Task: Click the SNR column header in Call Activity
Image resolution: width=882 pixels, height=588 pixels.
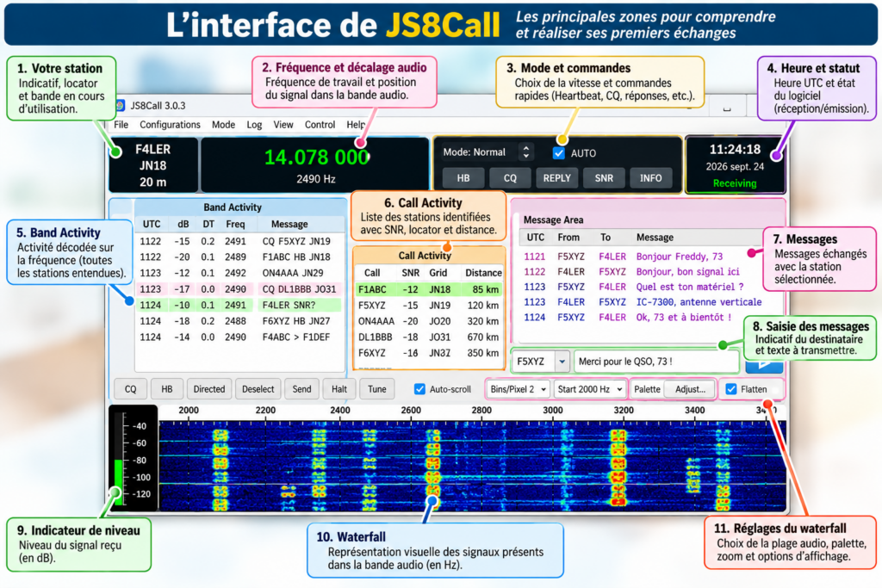Action: [410, 273]
